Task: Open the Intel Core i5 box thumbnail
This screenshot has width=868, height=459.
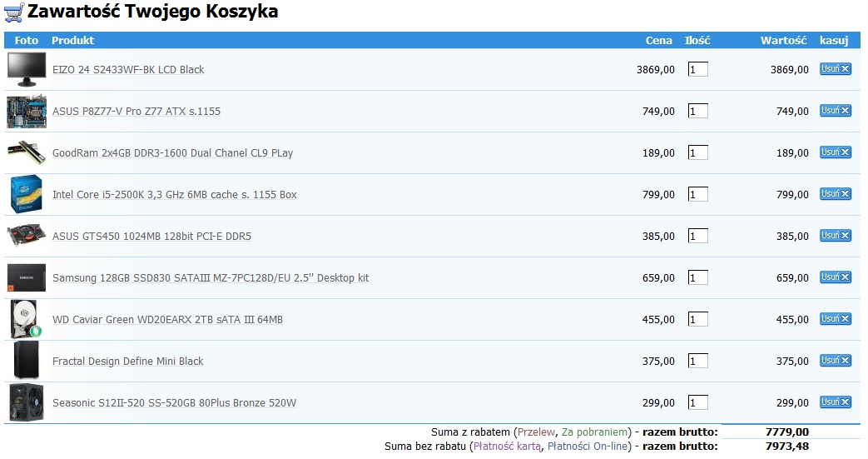Action: (27, 194)
